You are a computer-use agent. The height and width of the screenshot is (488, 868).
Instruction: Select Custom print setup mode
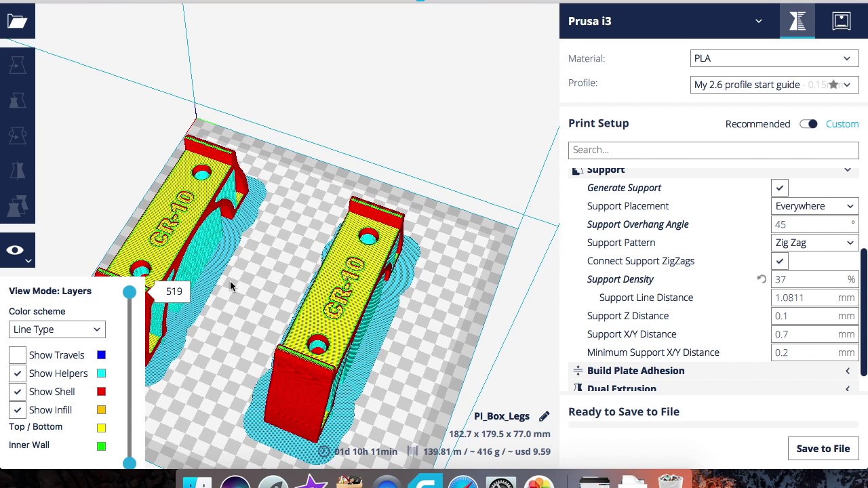click(x=842, y=124)
